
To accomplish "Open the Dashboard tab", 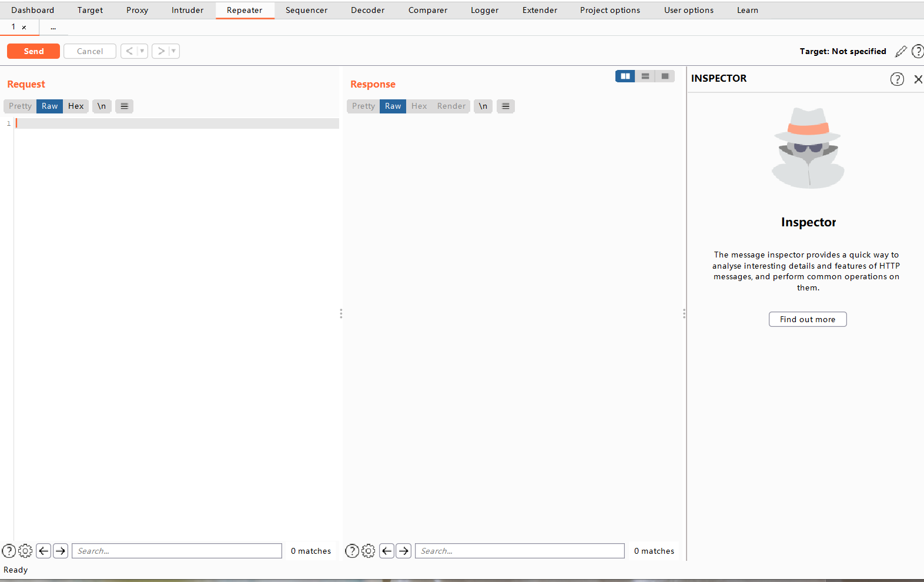I will point(33,10).
